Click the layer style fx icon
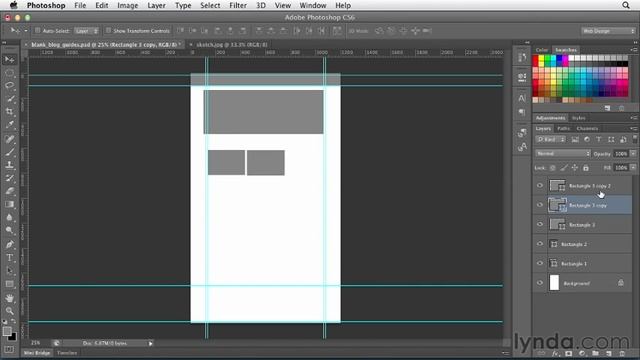Viewport: 640px width, 360px height. click(x=555, y=353)
